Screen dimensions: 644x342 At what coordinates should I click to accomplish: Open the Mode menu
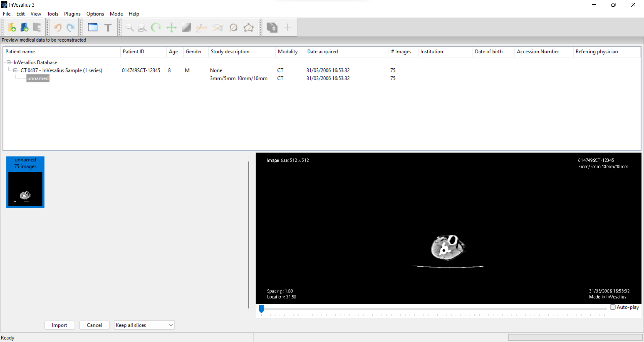tap(116, 14)
